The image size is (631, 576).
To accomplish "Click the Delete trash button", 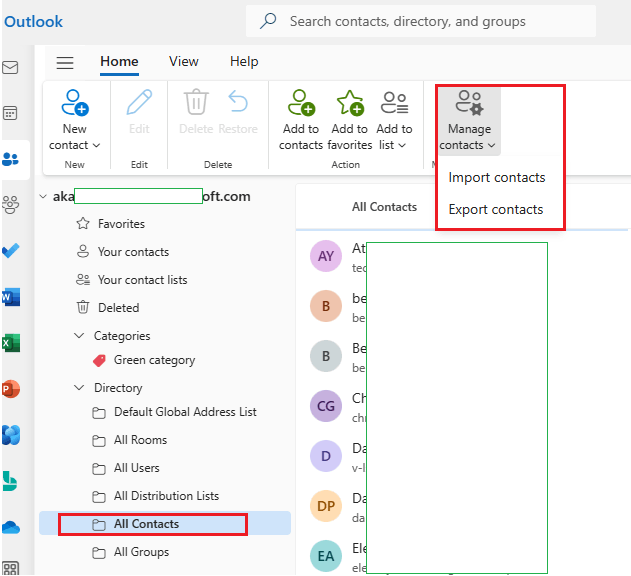I will click(x=196, y=113).
